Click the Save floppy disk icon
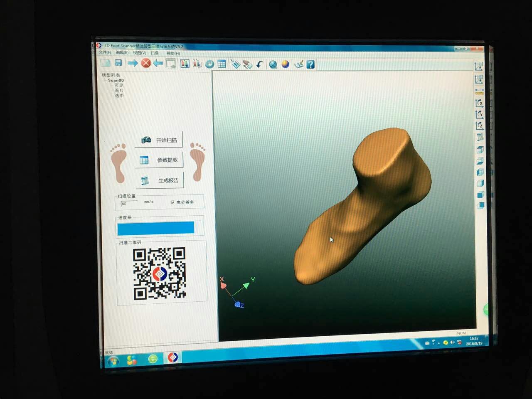This screenshot has width=532, height=399. pos(118,63)
